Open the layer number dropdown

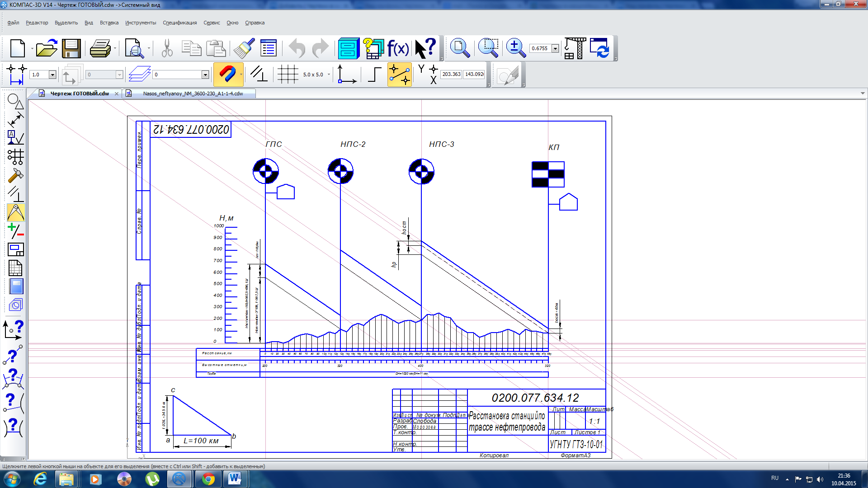click(205, 75)
